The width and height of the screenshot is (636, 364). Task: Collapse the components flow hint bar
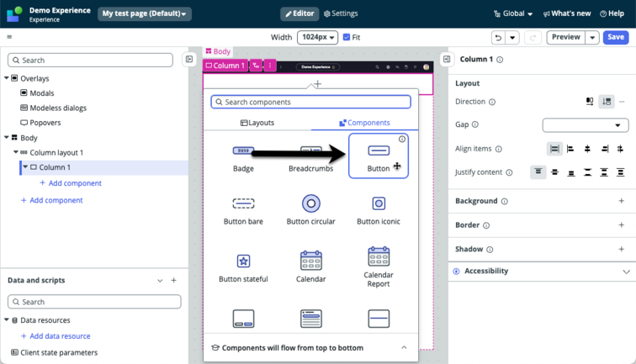(404, 347)
